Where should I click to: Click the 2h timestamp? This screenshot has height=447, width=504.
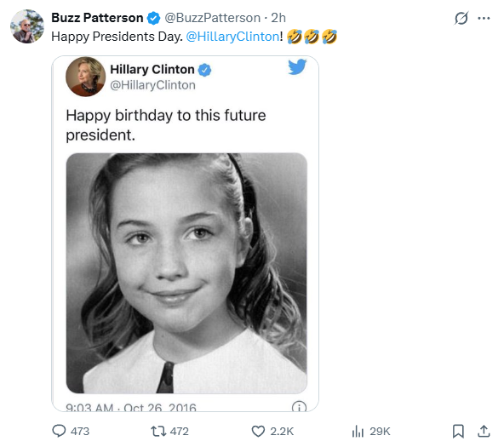click(x=278, y=18)
